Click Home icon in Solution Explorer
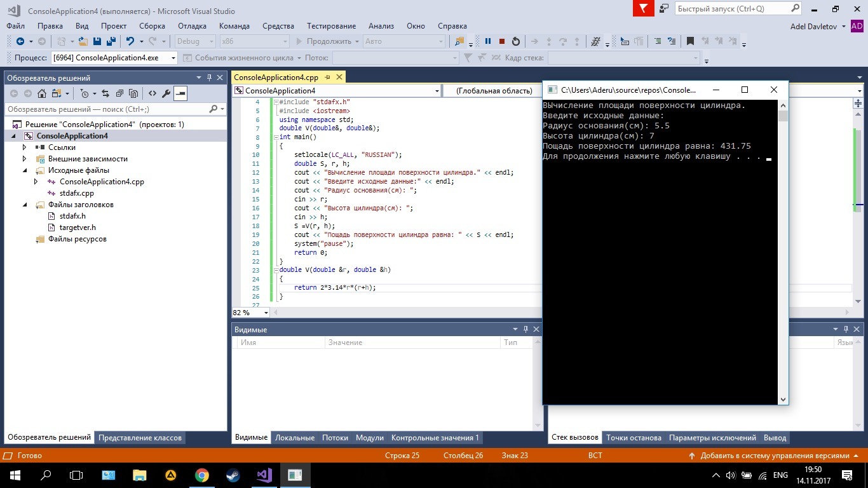Image resolution: width=868 pixels, height=488 pixels. [x=41, y=93]
